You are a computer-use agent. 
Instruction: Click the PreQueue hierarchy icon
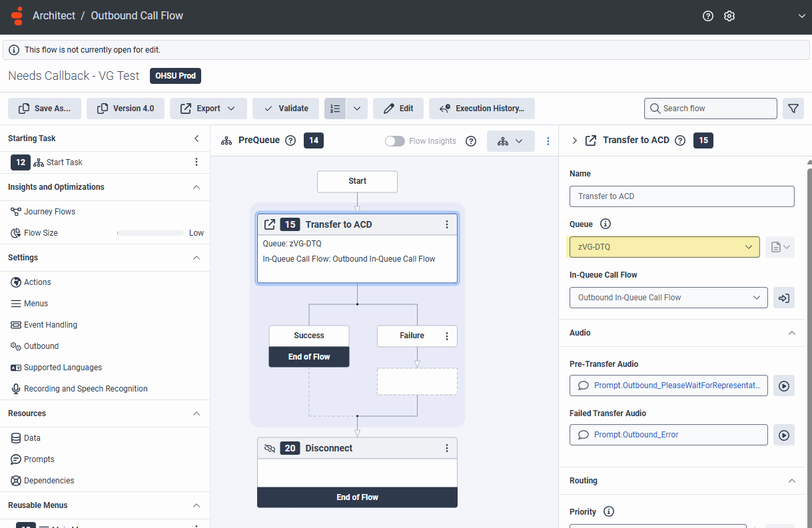pyautogui.click(x=226, y=140)
